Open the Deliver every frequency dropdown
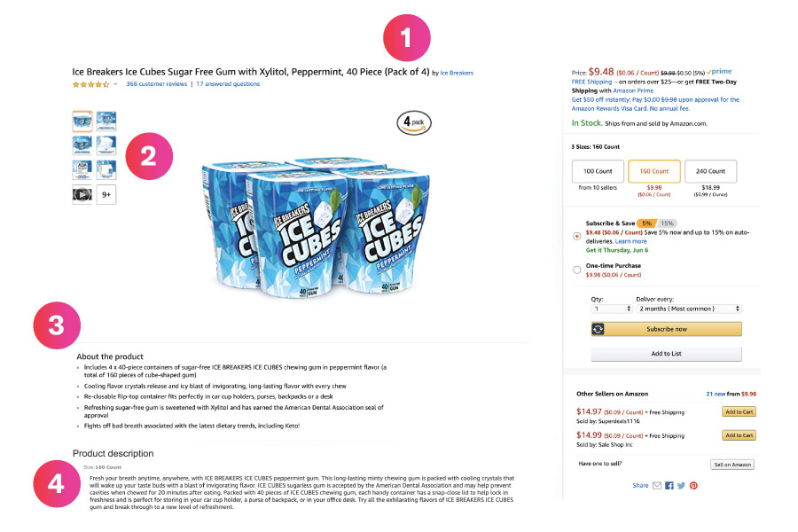Screen dimensions: 798x532 coord(688,309)
